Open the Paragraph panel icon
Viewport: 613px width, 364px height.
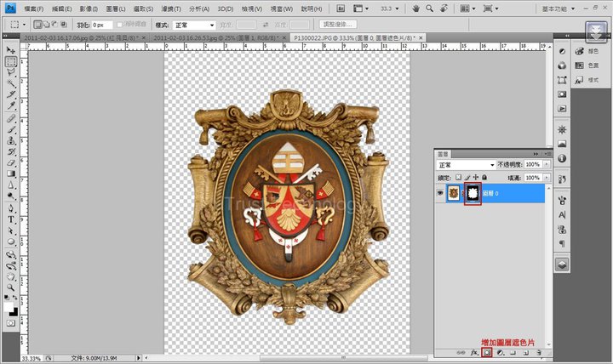562,243
